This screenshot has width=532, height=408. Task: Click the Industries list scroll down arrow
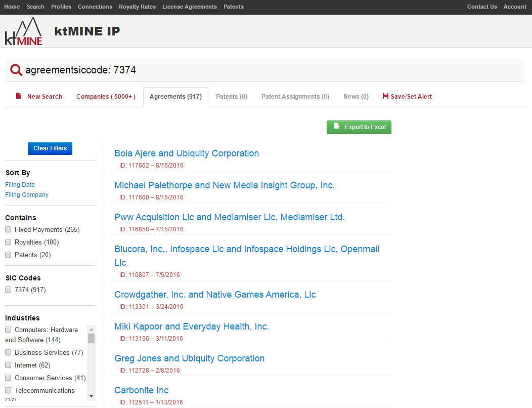pyautogui.click(x=91, y=396)
